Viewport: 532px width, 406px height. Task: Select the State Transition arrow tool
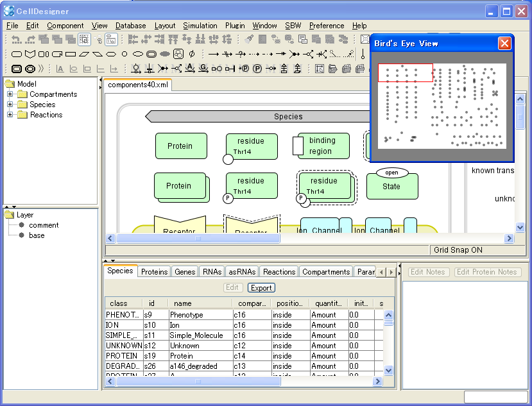tap(214, 54)
